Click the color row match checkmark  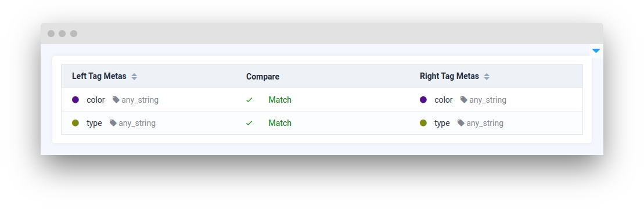click(x=249, y=100)
